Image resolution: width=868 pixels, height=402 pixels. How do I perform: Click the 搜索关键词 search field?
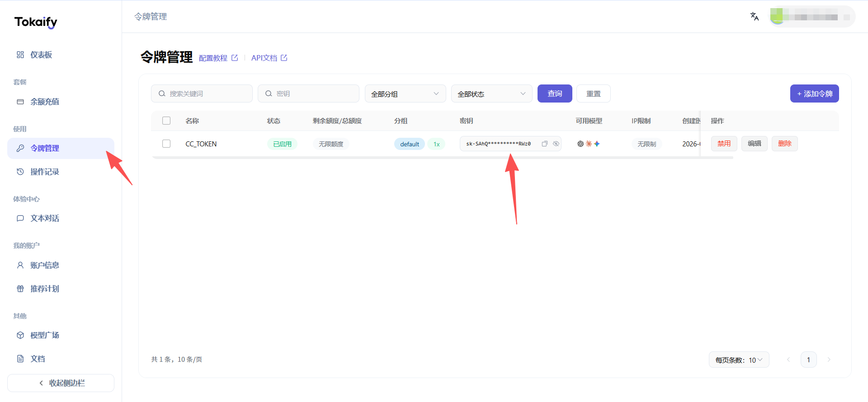[202, 93]
